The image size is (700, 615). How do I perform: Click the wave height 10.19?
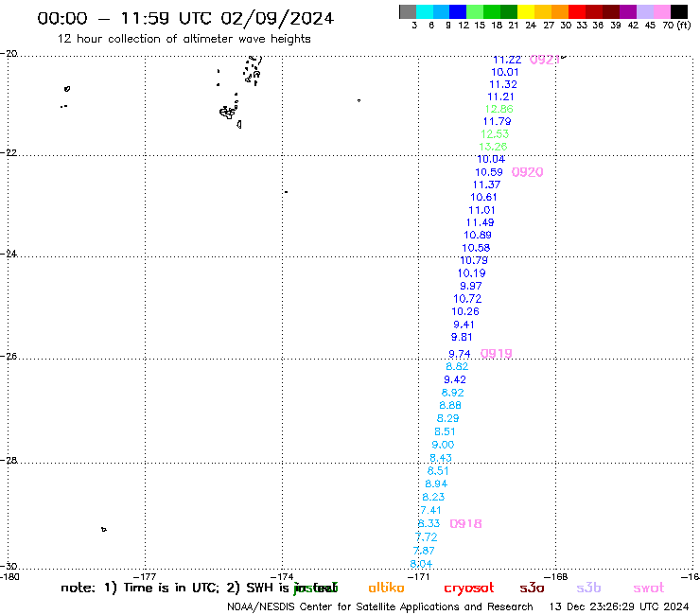[471, 273]
